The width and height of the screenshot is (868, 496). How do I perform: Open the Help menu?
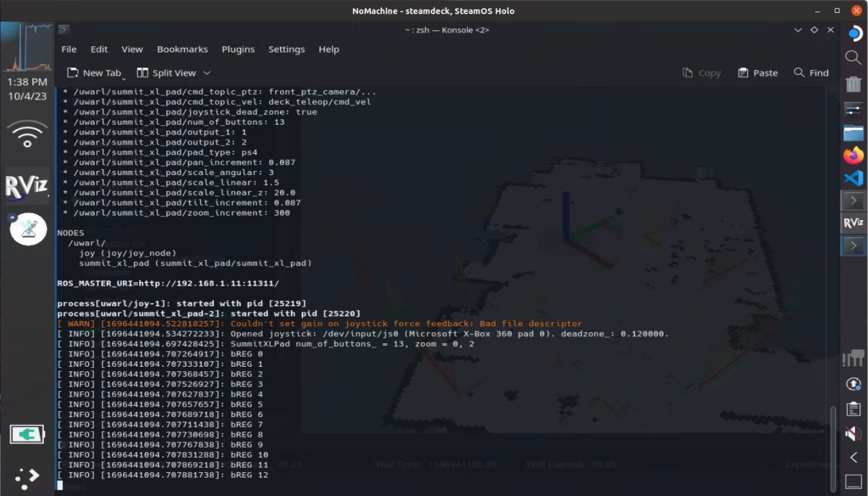tap(329, 50)
